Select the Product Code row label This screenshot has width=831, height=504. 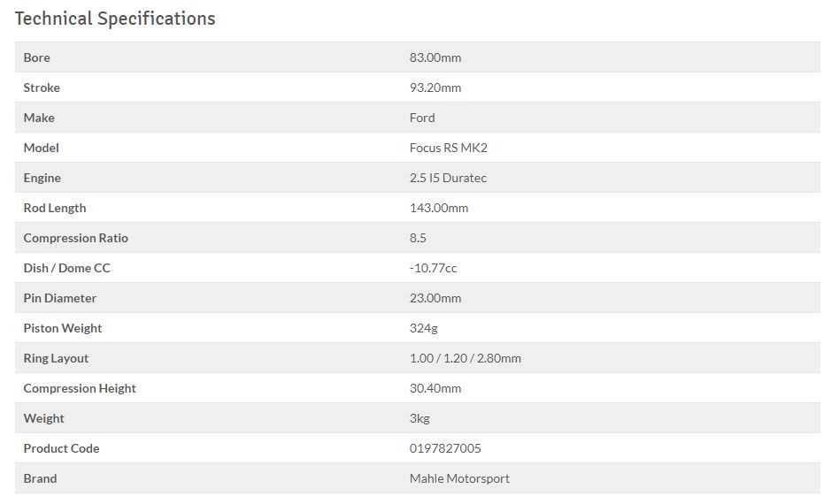tap(61, 449)
